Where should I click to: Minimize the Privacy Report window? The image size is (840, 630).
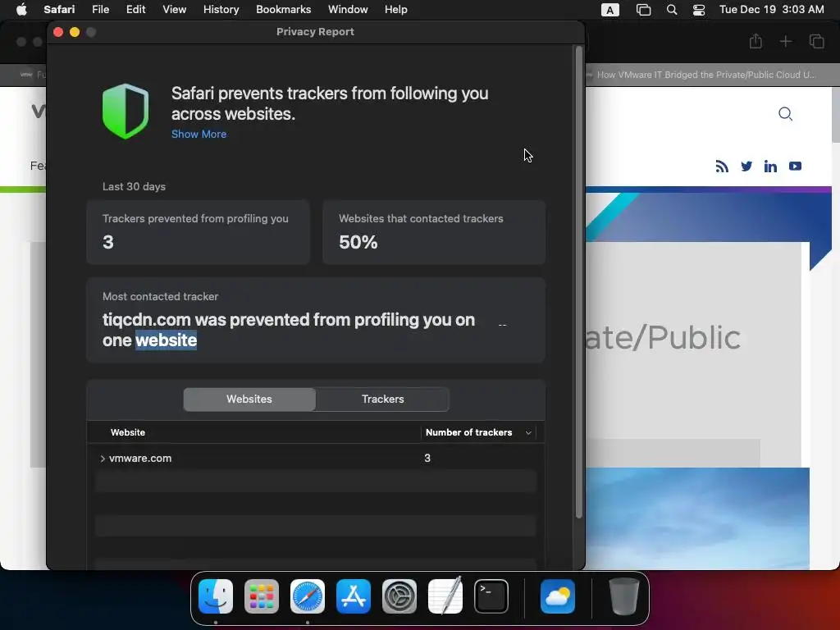point(75,32)
